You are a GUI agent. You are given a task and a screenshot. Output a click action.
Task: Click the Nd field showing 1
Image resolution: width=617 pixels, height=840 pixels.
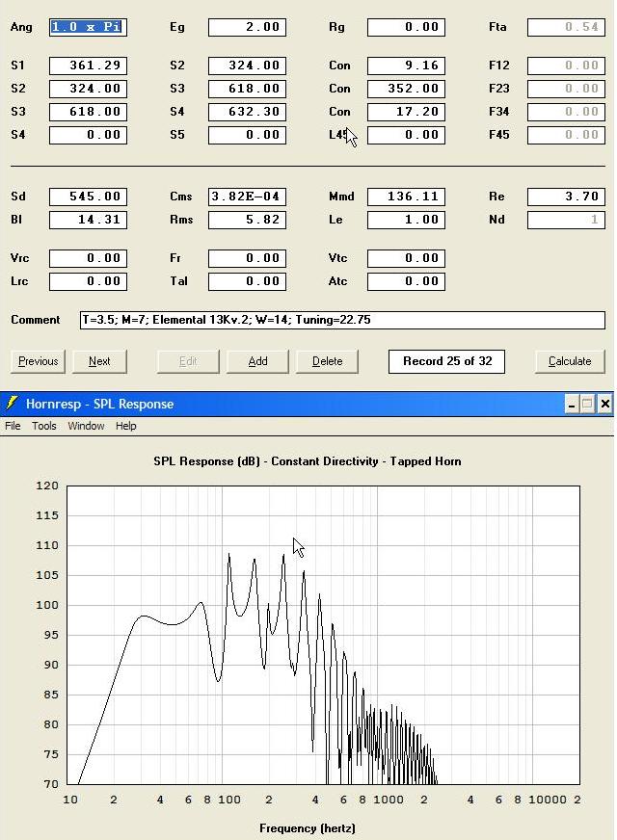566,220
